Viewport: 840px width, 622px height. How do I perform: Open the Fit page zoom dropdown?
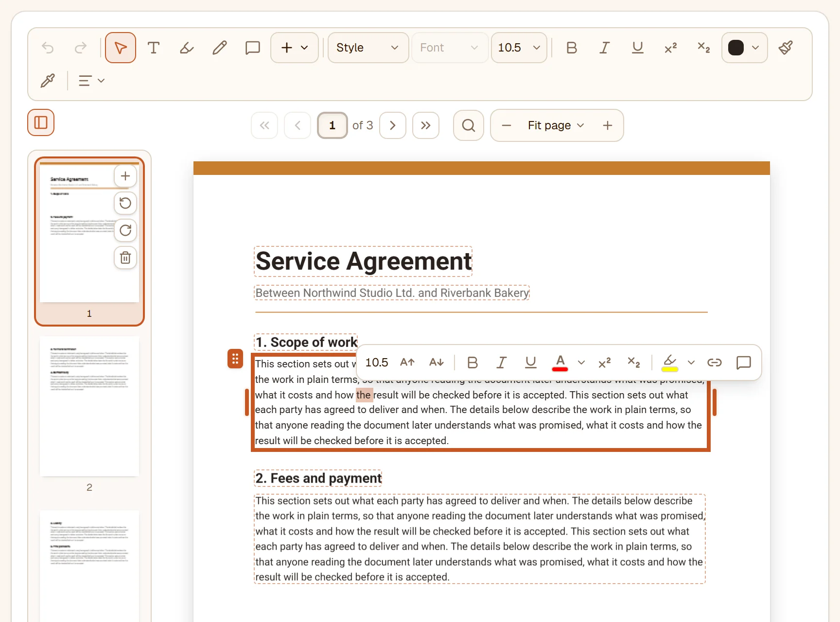tap(556, 125)
